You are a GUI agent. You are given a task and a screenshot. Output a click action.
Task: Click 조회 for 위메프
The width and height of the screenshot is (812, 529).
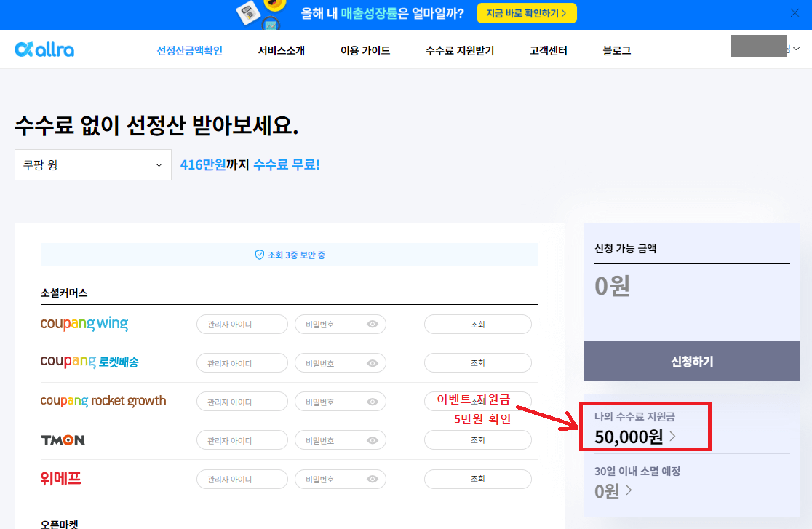[477, 480]
